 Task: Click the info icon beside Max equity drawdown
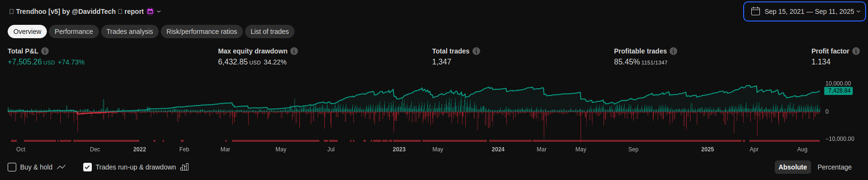[x=294, y=51]
